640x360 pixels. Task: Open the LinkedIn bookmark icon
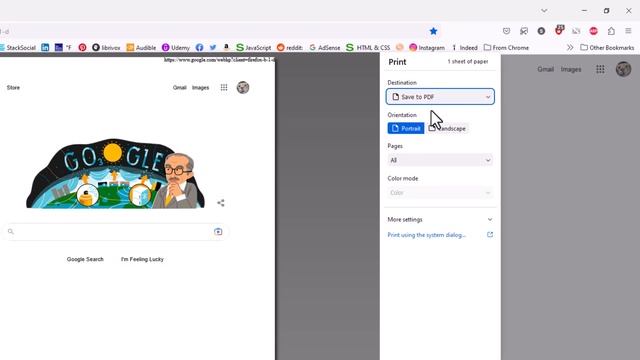[45, 47]
